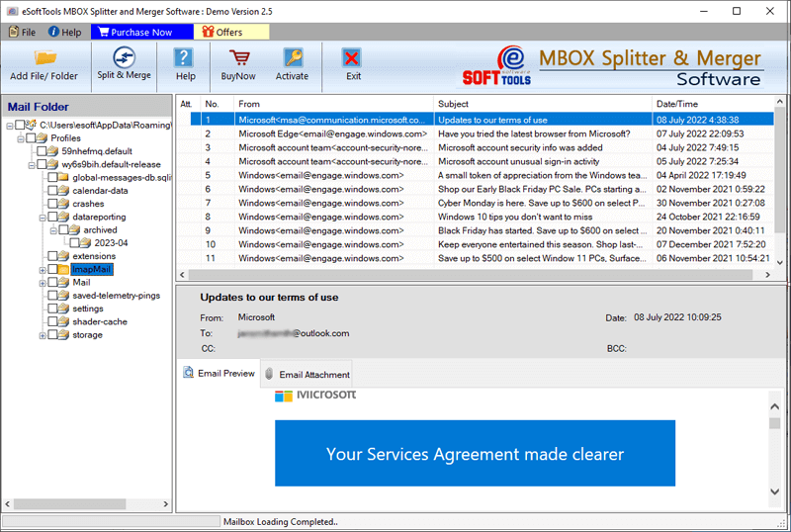This screenshot has height=532, width=791.
Task: Tick the datareporting checkbox
Action: (52, 217)
